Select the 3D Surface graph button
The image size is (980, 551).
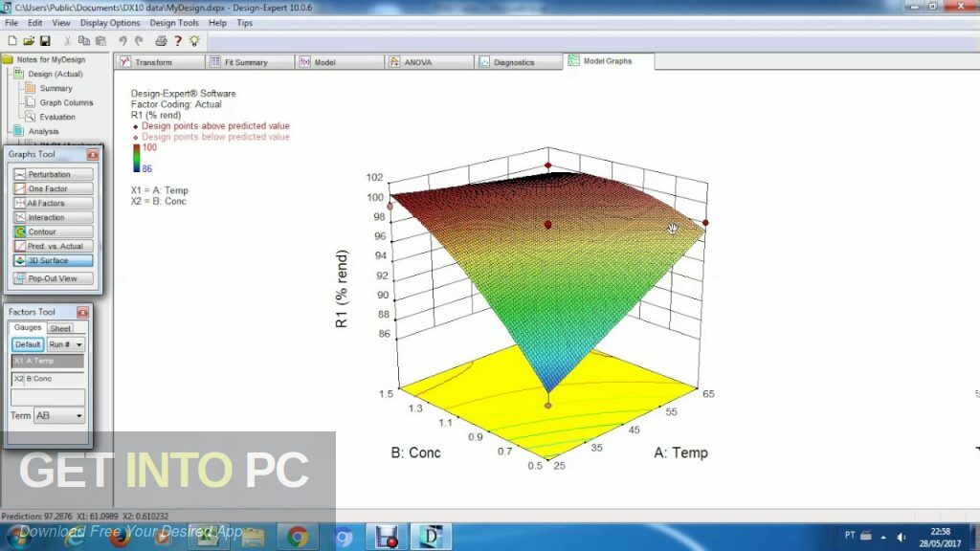53,260
